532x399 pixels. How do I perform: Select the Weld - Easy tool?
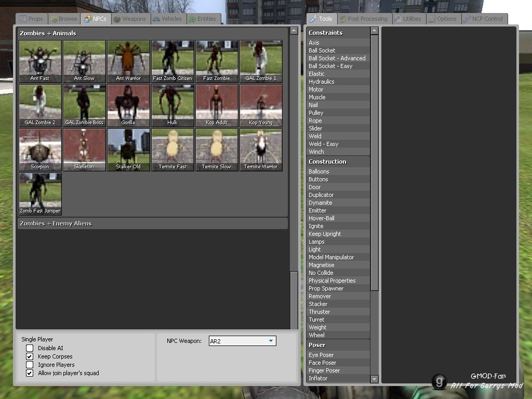[x=338, y=144]
